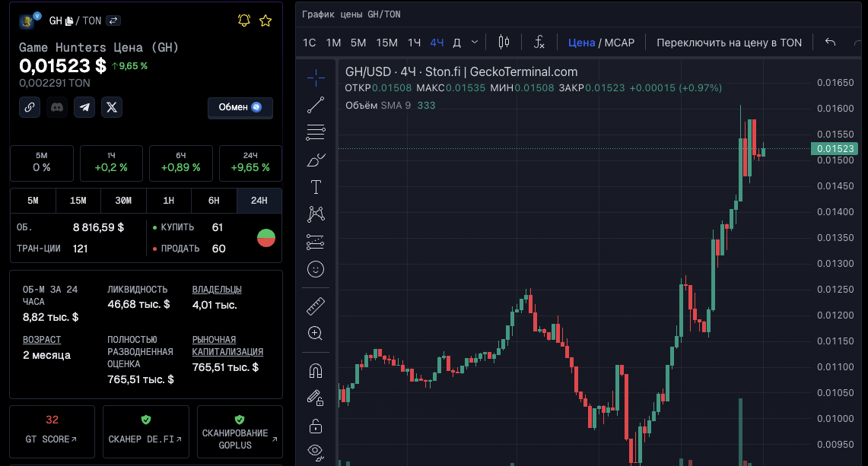Image resolution: width=868 pixels, height=466 pixels.
Task: Expand the chart interval dropdown arrow
Action: (475, 42)
